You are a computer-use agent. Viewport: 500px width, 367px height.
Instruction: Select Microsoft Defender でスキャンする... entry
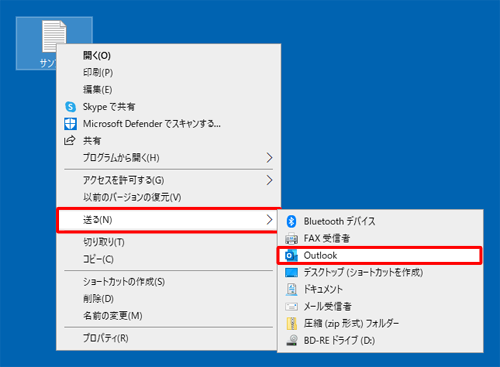[x=169, y=124]
